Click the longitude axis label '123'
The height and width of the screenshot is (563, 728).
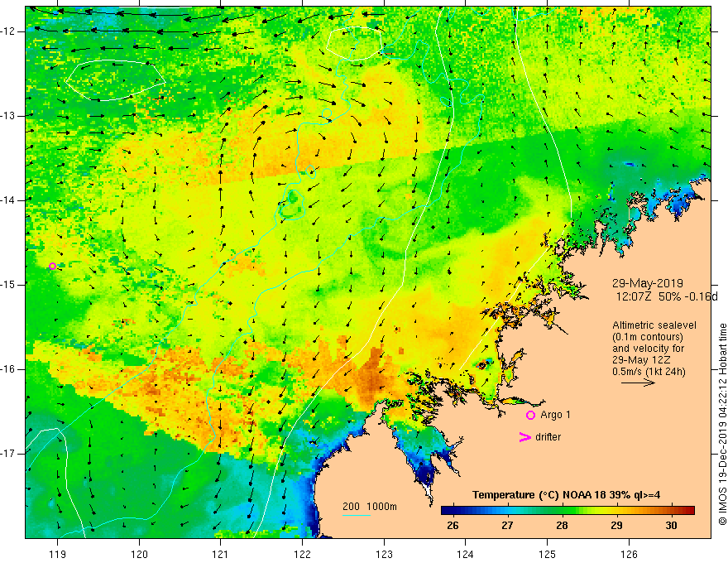pos(384,554)
